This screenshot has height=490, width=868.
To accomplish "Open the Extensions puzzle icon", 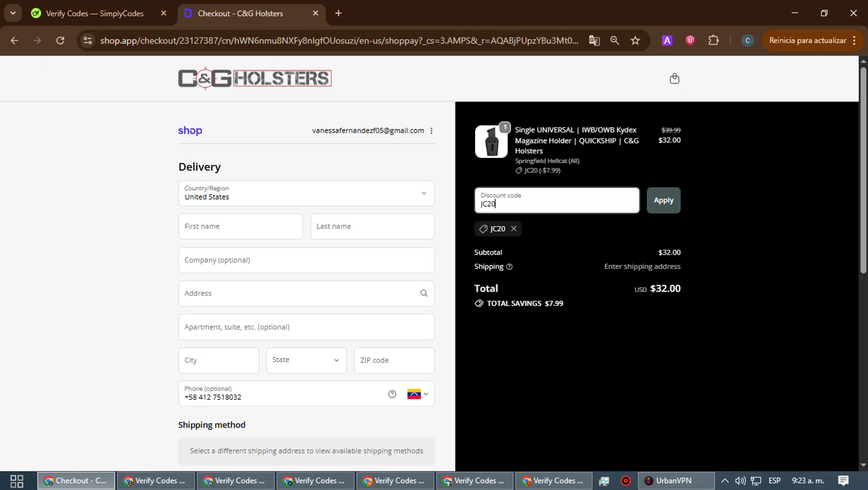I will [x=713, y=40].
